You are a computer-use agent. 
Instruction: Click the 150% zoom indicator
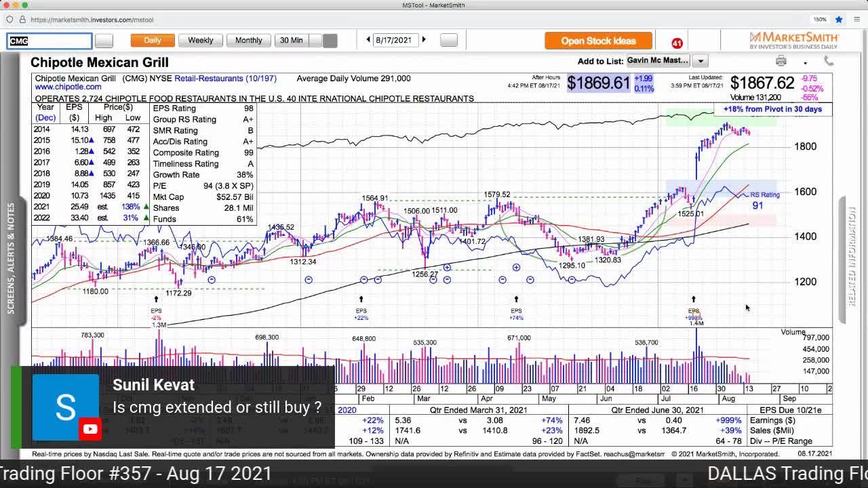(x=820, y=20)
